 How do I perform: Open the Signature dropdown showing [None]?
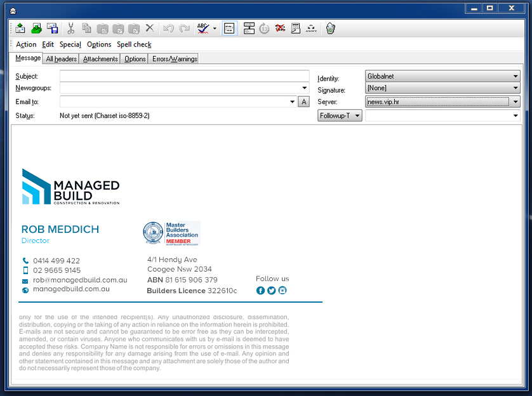[x=442, y=88]
